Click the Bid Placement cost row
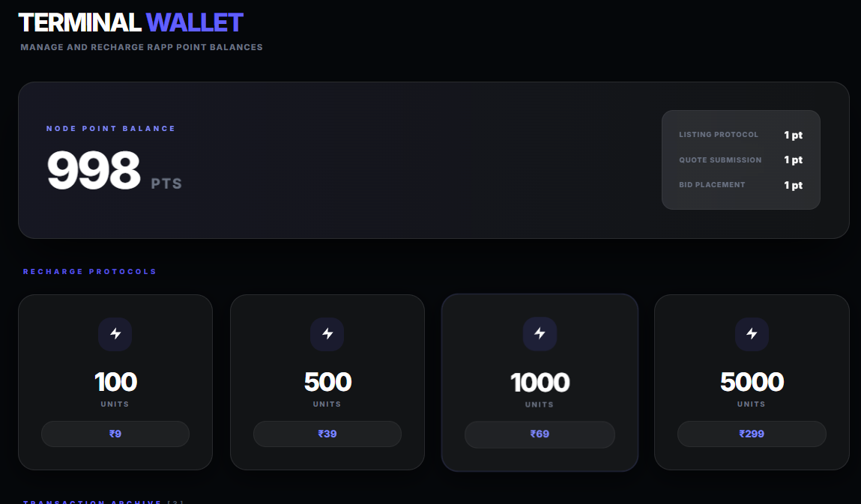The width and height of the screenshot is (861, 504). pos(740,185)
